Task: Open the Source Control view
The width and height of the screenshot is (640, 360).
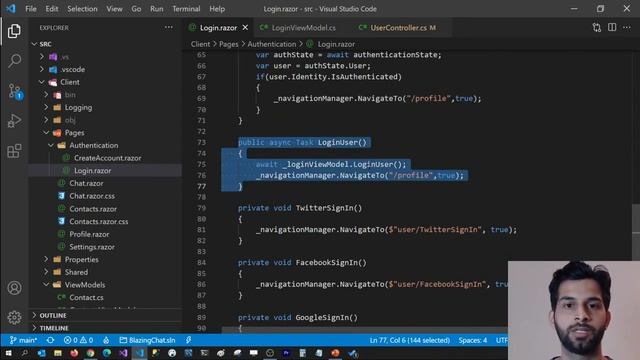Action: [x=14, y=91]
